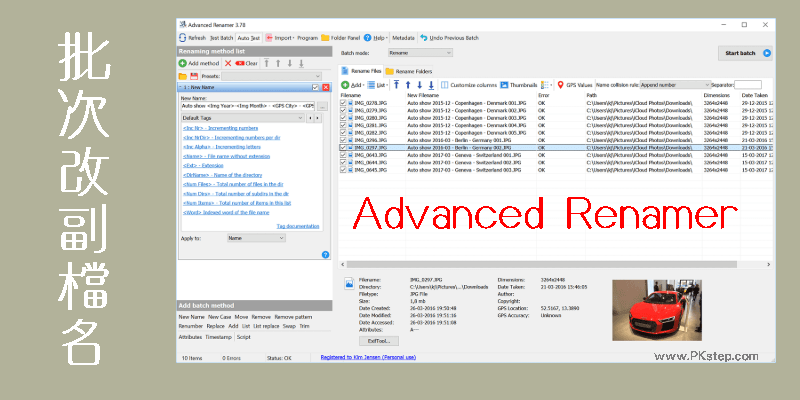Click the New Name text input field
The width and height of the screenshot is (800, 400).
click(247, 106)
